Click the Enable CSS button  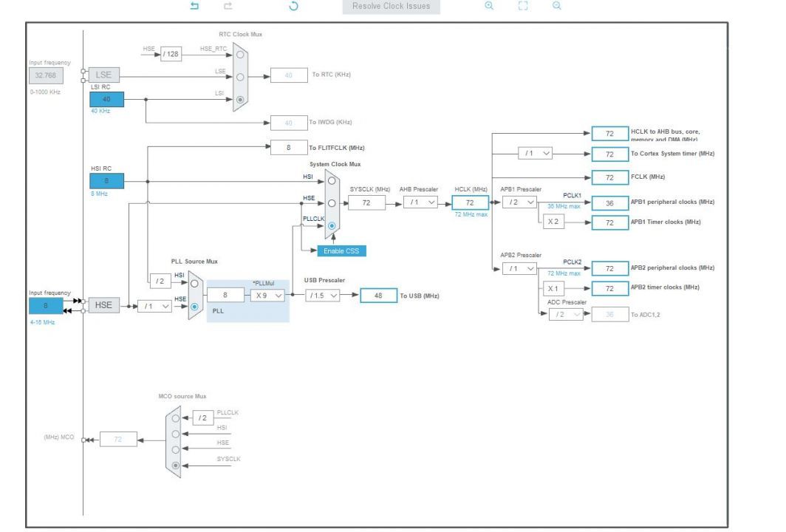coord(344,250)
